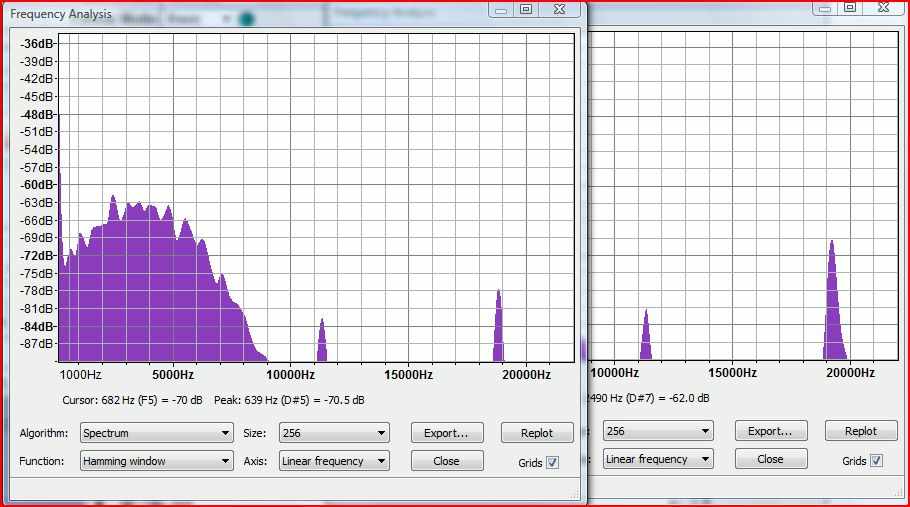Click Close button in right window
The image size is (910, 507).
[x=771, y=459]
